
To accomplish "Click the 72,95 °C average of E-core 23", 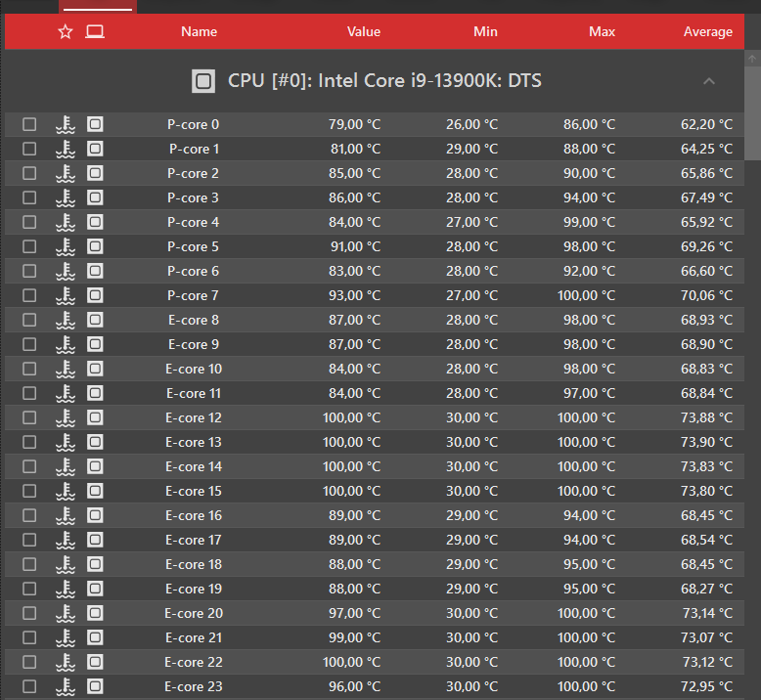I will tap(707, 686).
